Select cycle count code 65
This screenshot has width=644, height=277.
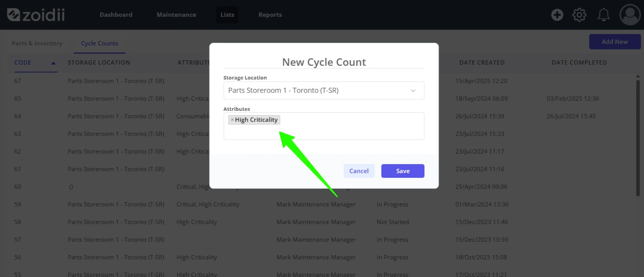18,99
